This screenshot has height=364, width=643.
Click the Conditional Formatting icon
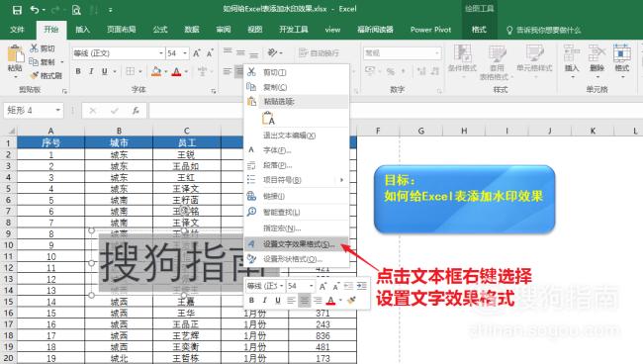462,58
